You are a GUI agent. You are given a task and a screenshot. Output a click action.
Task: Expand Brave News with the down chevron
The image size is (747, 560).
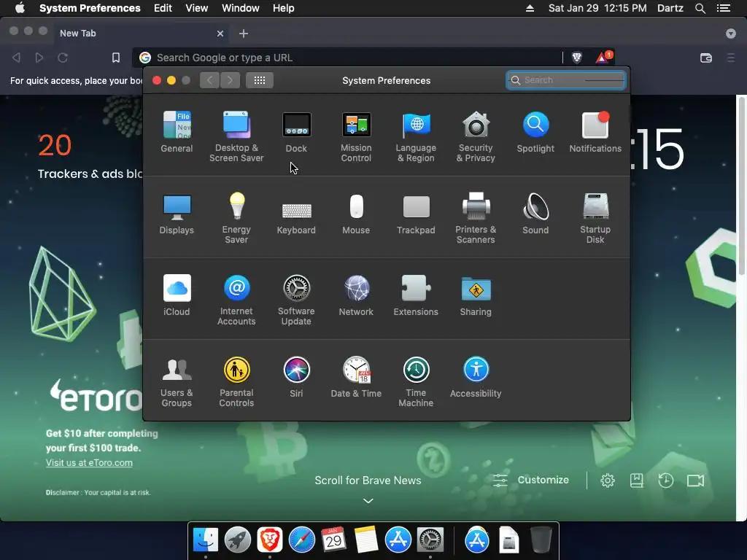coord(368,501)
